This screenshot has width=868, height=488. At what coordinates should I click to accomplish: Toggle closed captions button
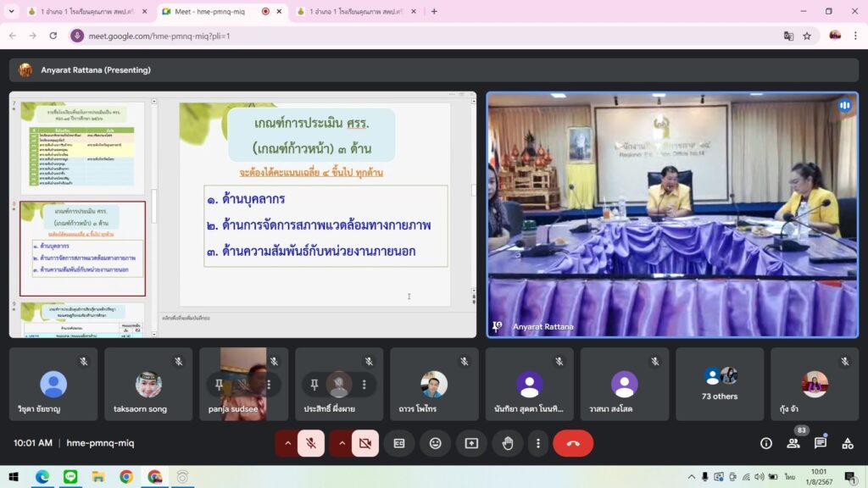point(398,443)
